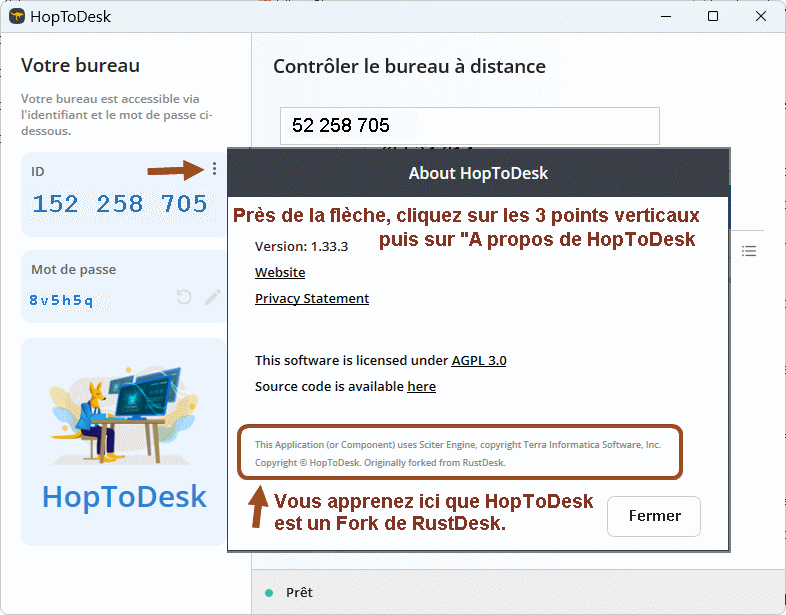Screen dimensions: 786x615
Task: Click the large HopToDesk logo text
Action: coord(124,497)
